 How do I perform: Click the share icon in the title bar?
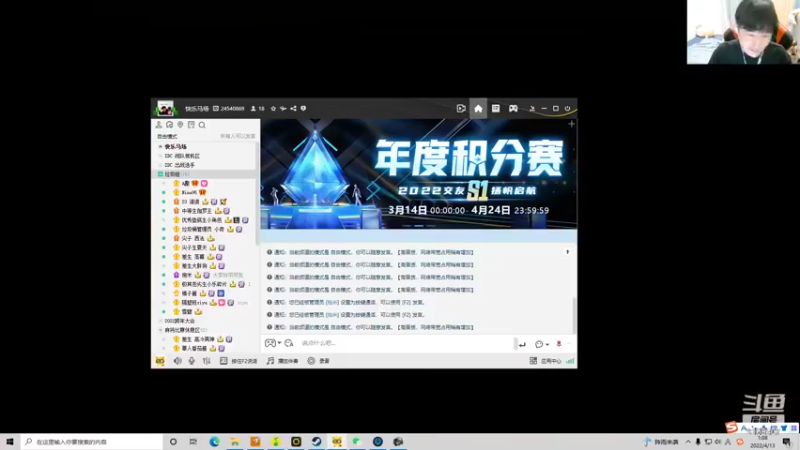click(x=293, y=109)
